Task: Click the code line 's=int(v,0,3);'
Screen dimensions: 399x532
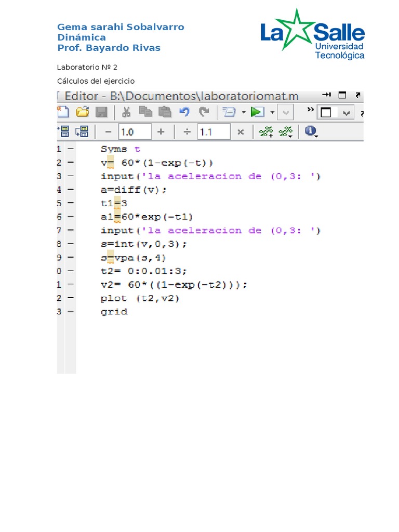Action: (144, 244)
